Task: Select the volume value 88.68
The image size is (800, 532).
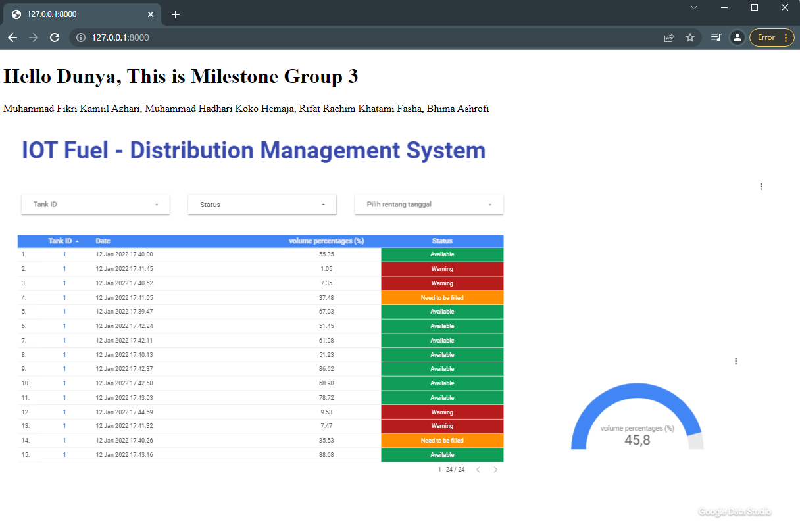Action: pyautogui.click(x=326, y=455)
